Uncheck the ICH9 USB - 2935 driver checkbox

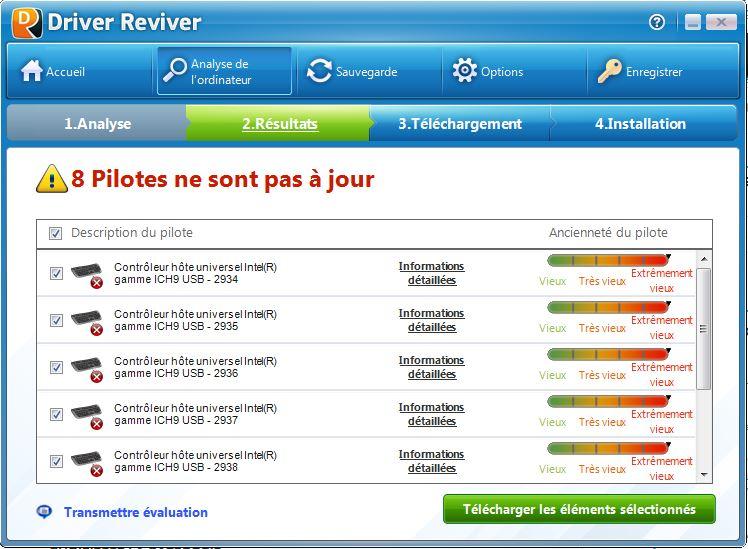(56, 320)
